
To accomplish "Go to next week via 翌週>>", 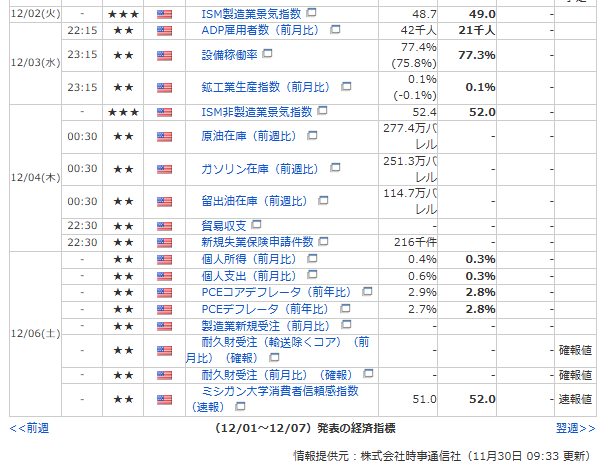I will click(x=574, y=428).
